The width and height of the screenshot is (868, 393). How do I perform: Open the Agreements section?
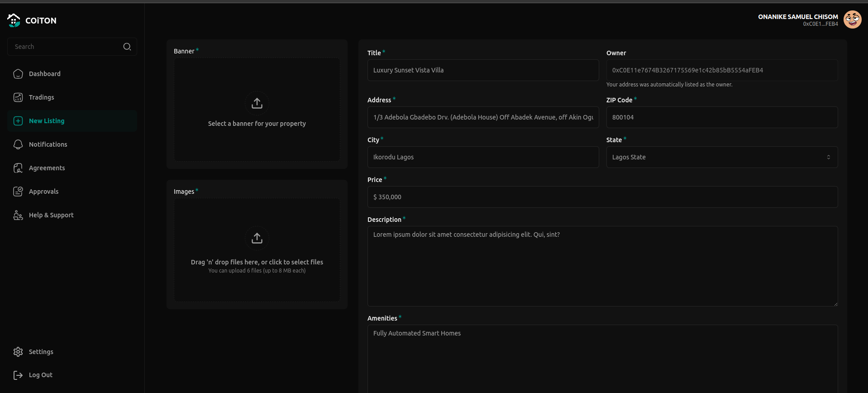47,168
